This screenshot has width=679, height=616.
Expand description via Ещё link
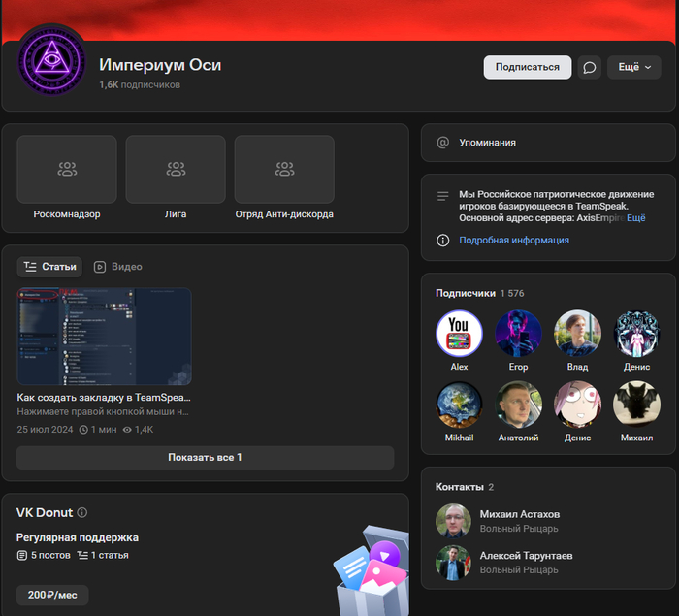[x=635, y=218]
